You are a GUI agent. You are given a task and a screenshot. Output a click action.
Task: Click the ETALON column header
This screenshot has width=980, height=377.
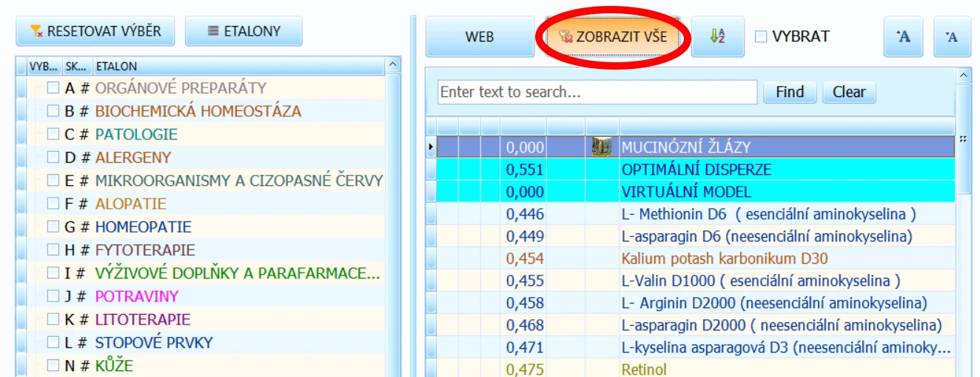click(238, 66)
